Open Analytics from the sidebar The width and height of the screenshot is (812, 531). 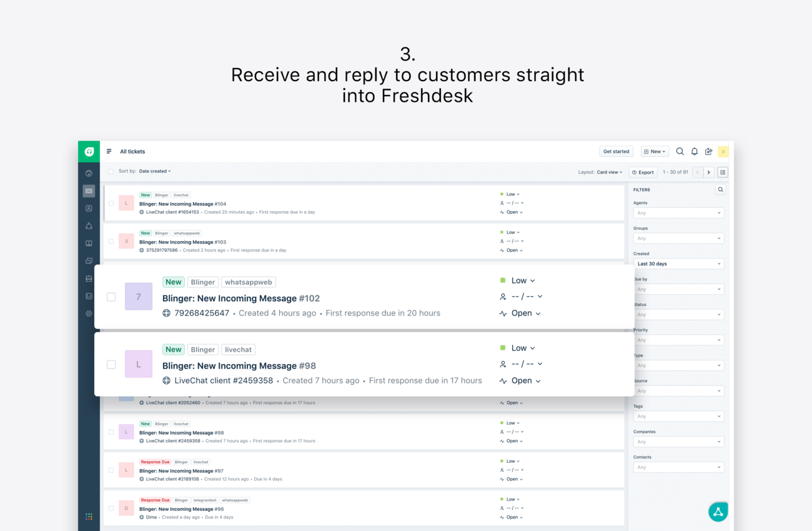coord(89,295)
